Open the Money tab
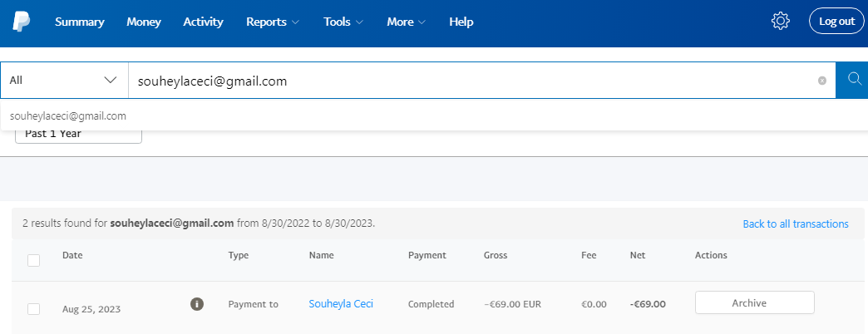Image resolution: width=868 pixels, height=334 pixels. click(x=144, y=22)
